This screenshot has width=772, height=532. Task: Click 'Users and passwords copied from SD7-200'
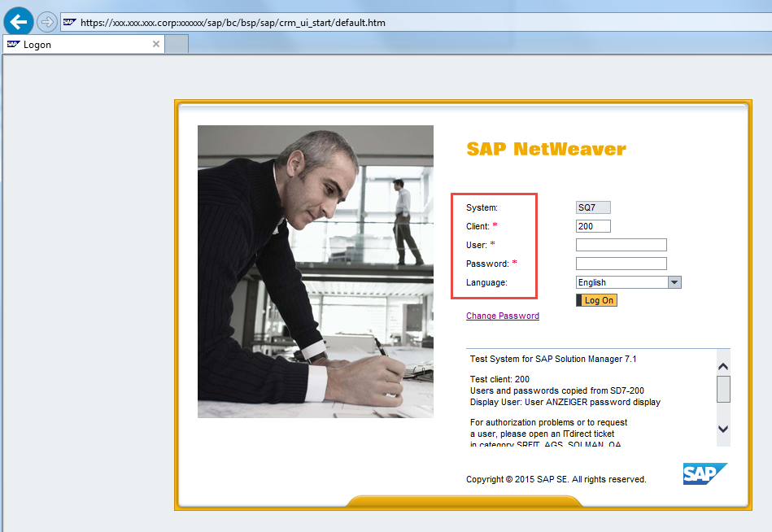557,390
